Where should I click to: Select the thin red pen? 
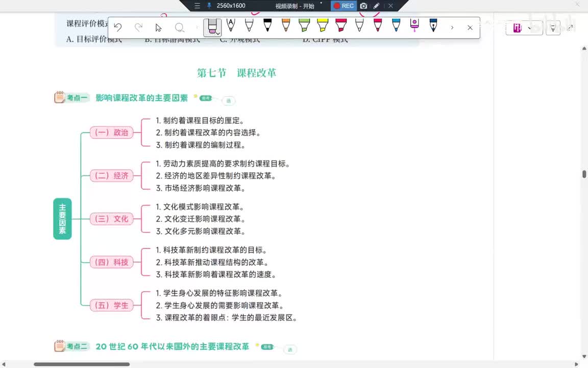378,25
